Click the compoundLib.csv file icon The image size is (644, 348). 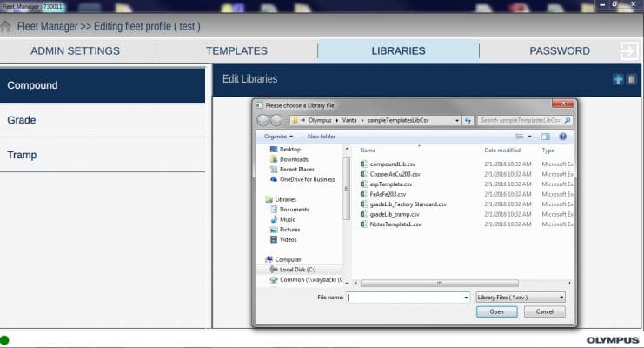(364, 164)
